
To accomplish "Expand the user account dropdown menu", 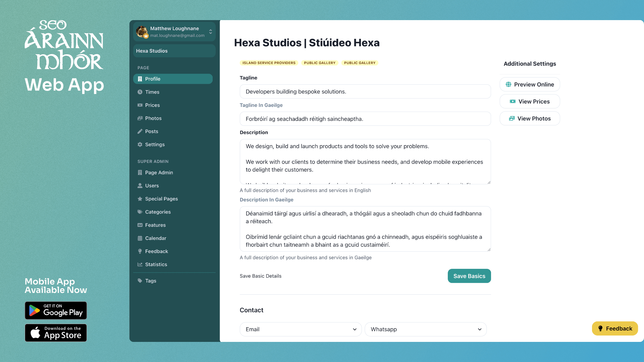I will [x=211, y=32].
